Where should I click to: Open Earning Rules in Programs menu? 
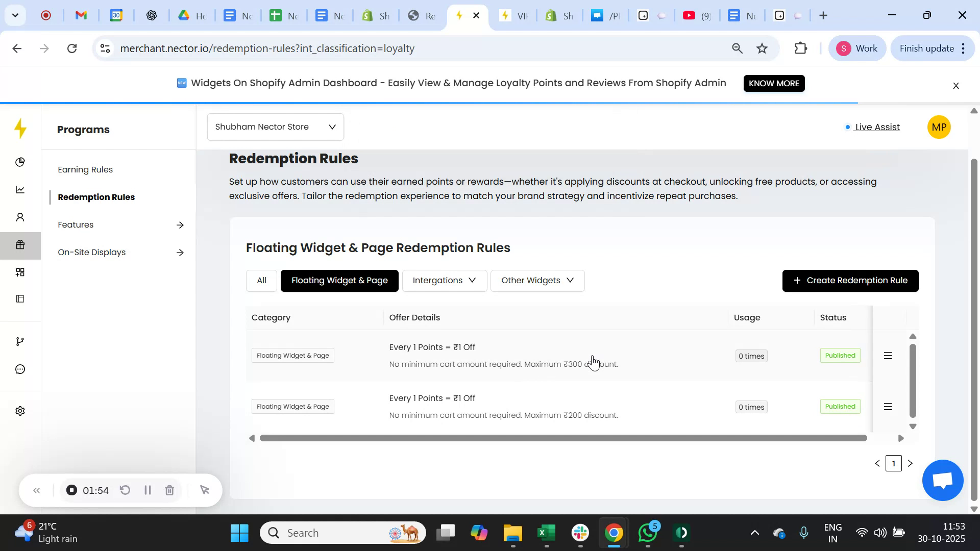85,169
